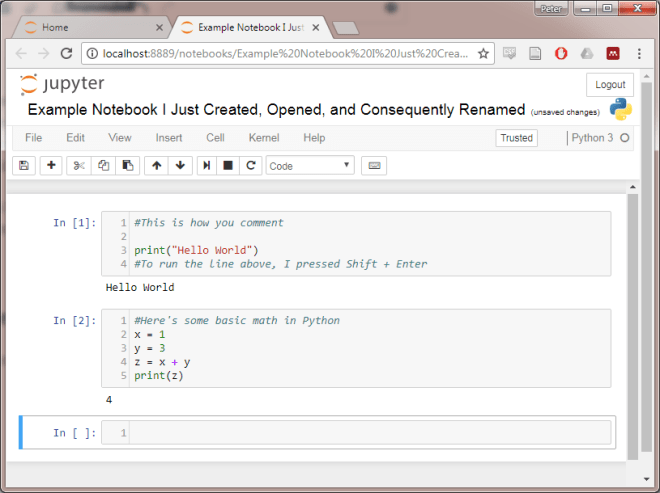Go forward in browser history
Image resolution: width=660 pixels, height=493 pixels.
(43, 53)
